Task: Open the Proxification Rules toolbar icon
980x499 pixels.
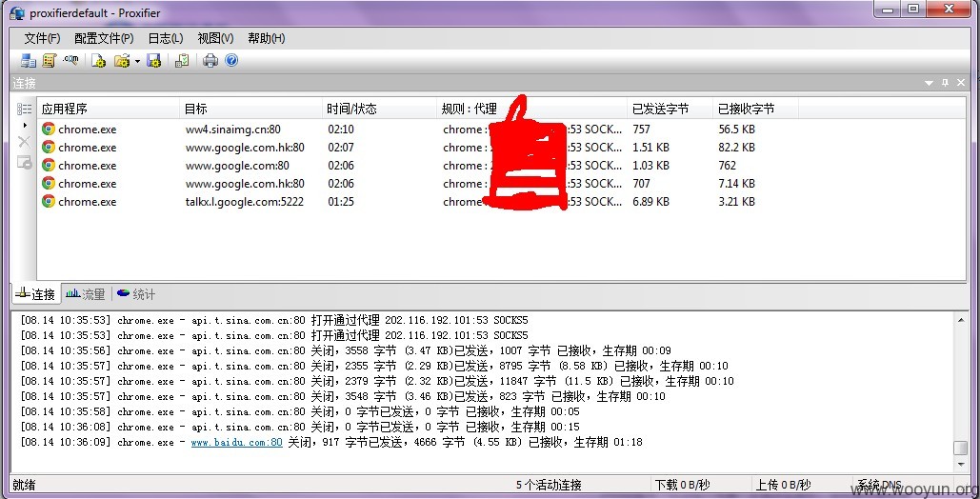Action: click(x=50, y=61)
